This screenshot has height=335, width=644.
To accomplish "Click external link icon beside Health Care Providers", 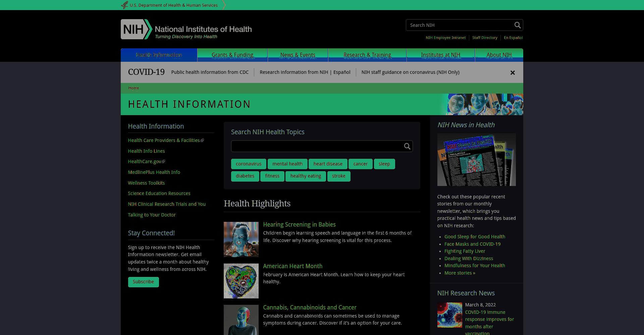I will click(x=202, y=141).
